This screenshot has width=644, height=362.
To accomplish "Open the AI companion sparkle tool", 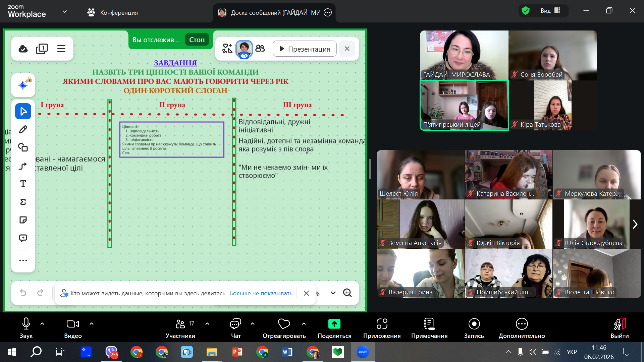I will pyautogui.click(x=23, y=85).
